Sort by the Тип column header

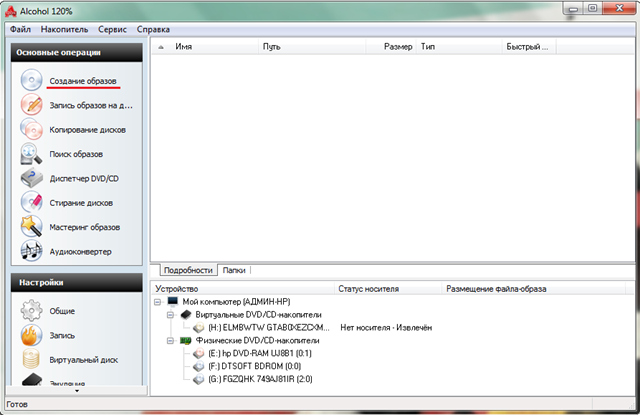click(x=458, y=47)
